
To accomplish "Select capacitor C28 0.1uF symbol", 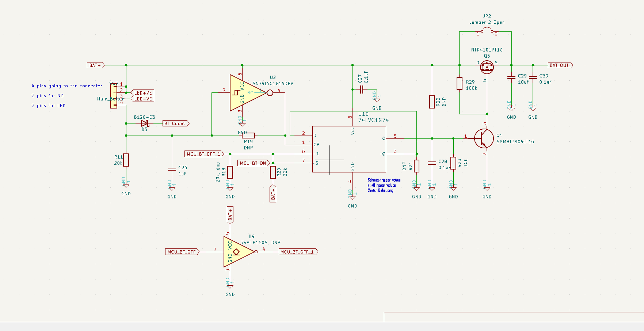I will coord(432,163).
